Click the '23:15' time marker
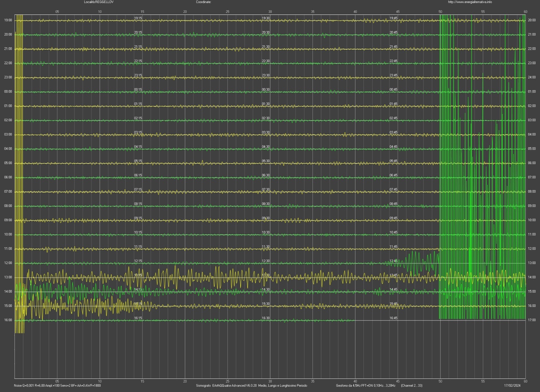 [x=138, y=76]
